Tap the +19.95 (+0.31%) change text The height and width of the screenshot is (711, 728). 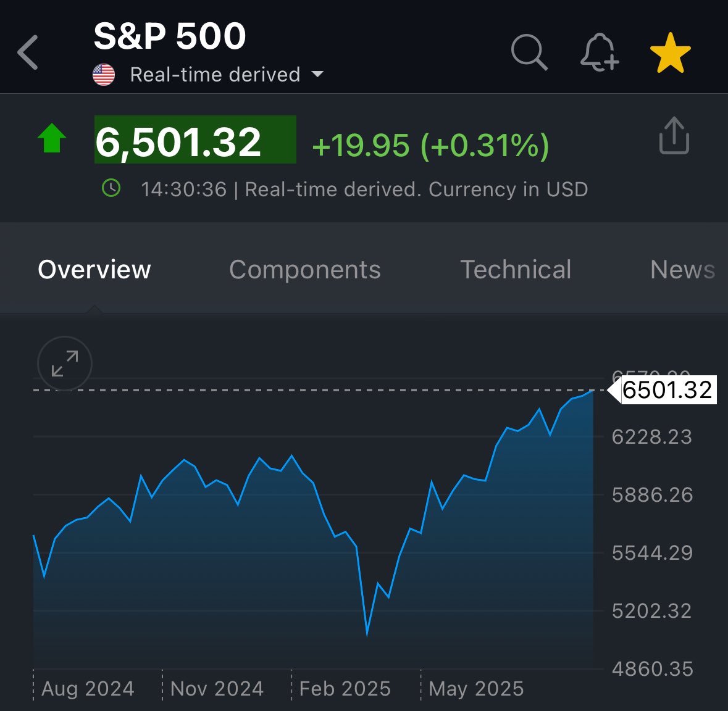(x=430, y=145)
